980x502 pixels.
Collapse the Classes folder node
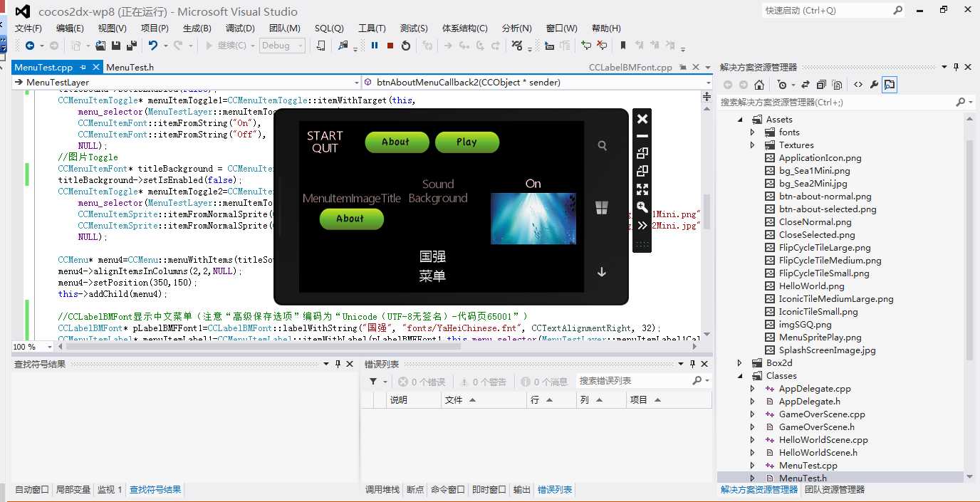coord(740,376)
